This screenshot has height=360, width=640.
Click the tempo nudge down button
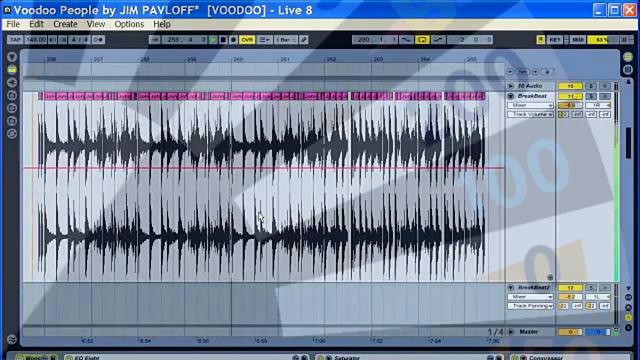(x=53, y=40)
